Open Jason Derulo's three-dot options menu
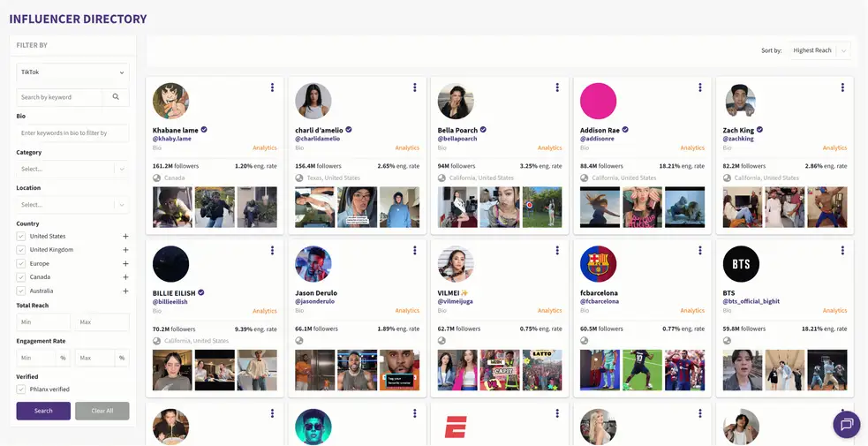The width and height of the screenshot is (868, 446). [415, 251]
